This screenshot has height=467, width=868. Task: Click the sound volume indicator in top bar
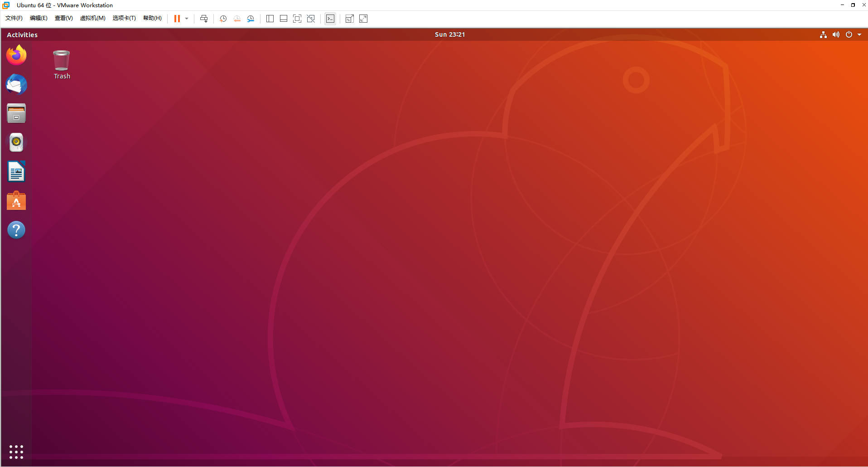point(836,34)
